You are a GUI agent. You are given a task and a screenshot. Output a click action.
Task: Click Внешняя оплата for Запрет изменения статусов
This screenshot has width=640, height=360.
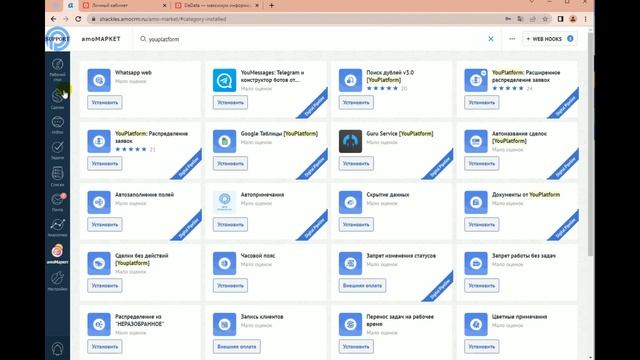click(x=362, y=285)
